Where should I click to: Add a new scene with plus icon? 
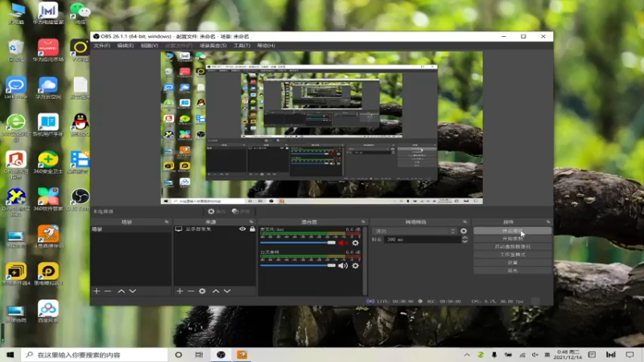tap(96, 291)
